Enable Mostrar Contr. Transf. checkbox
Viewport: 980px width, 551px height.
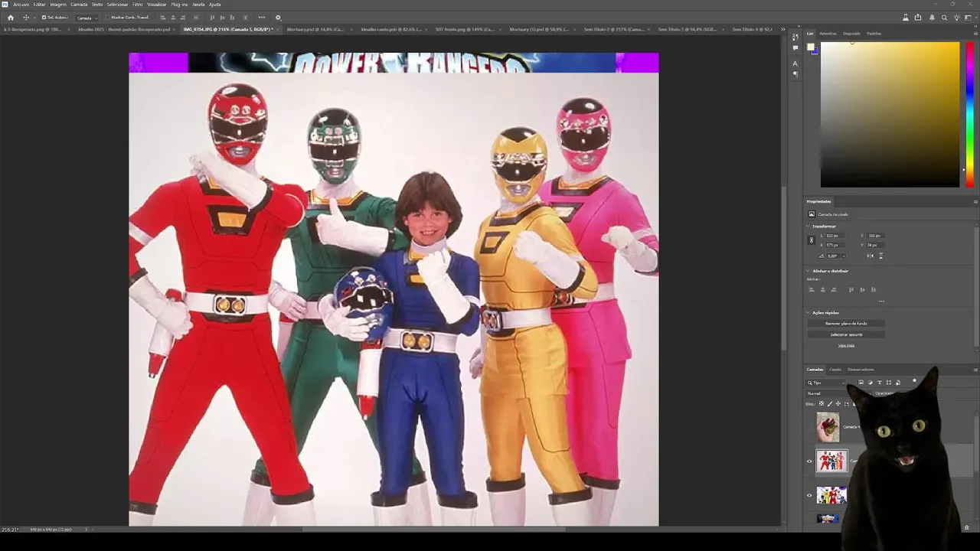[107, 18]
